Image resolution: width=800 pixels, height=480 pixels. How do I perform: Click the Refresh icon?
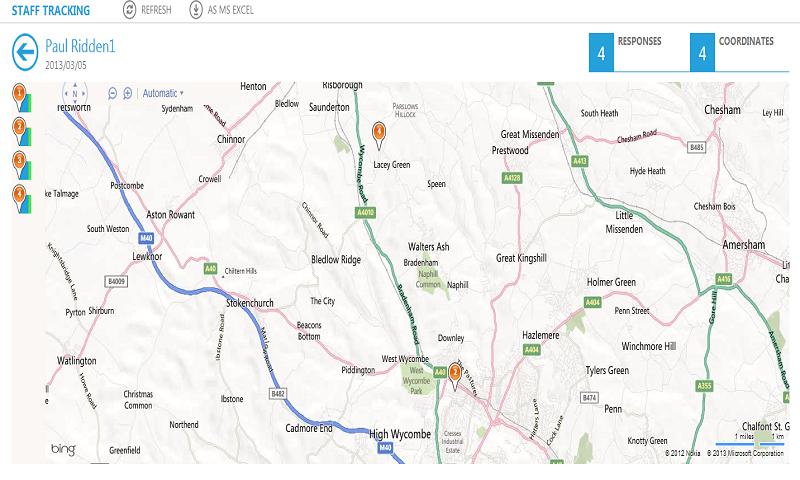tap(130, 10)
